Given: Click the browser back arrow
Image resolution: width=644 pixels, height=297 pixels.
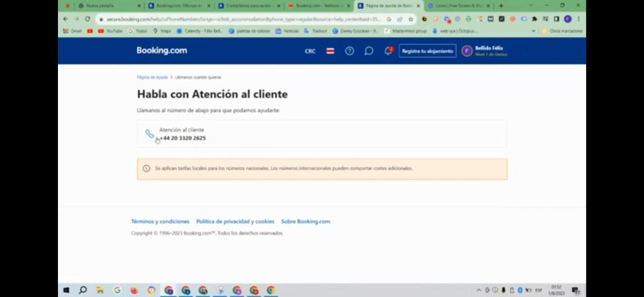Looking at the screenshot, I should click(x=65, y=19).
